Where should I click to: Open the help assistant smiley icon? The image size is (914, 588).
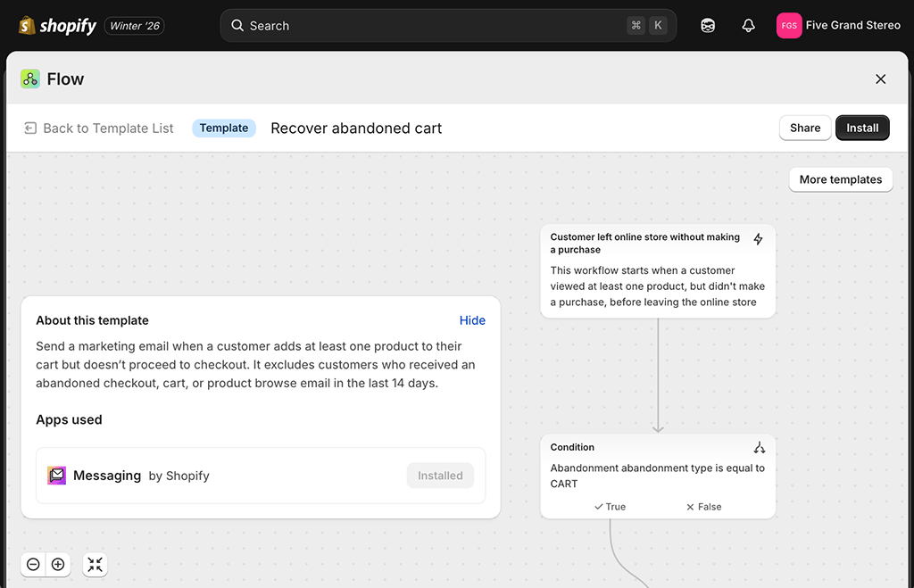point(708,25)
